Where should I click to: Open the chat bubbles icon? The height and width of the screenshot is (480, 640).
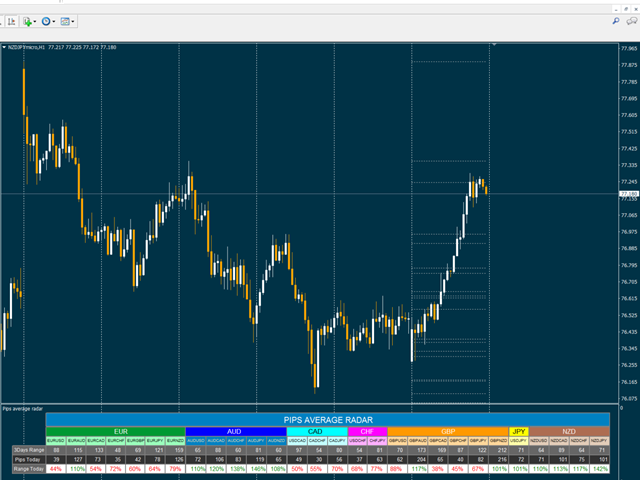click(632, 21)
